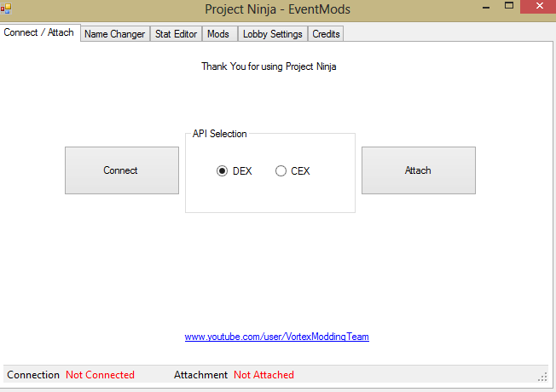Click the Attach button

point(419,170)
